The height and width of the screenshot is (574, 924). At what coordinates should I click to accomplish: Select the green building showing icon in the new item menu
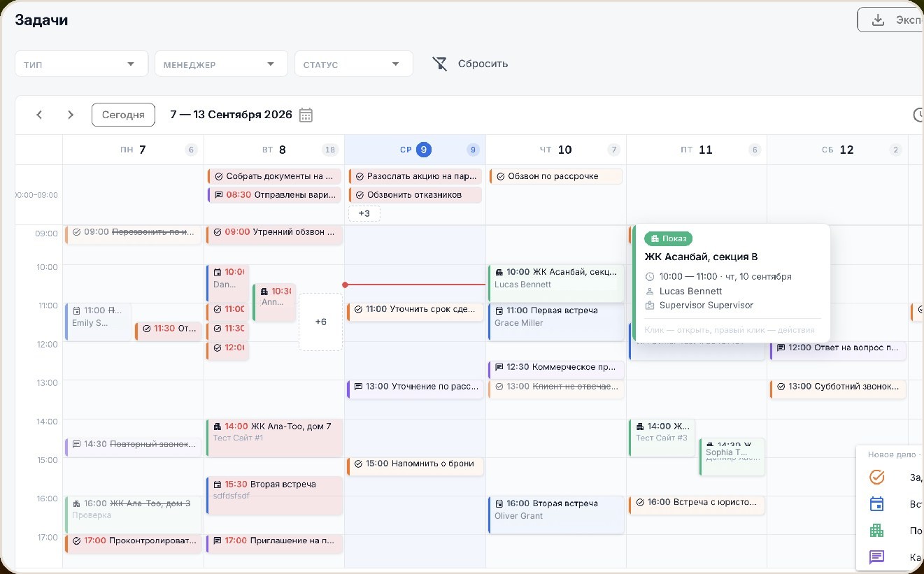876,531
